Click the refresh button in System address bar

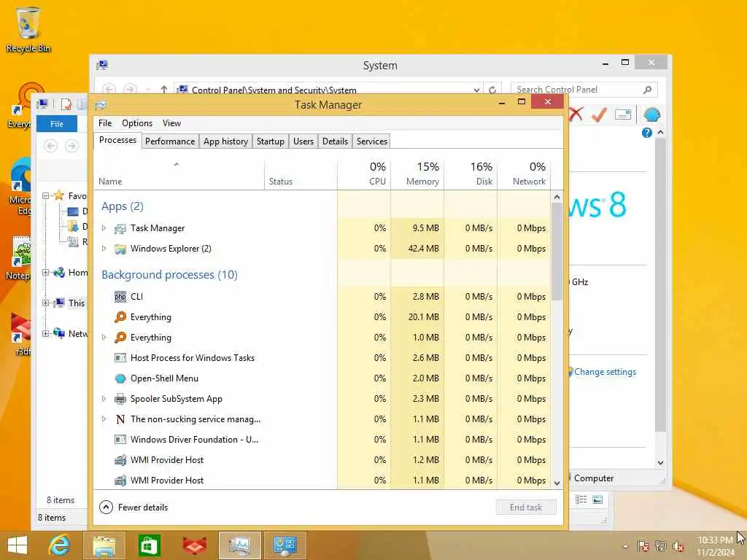point(492,90)
